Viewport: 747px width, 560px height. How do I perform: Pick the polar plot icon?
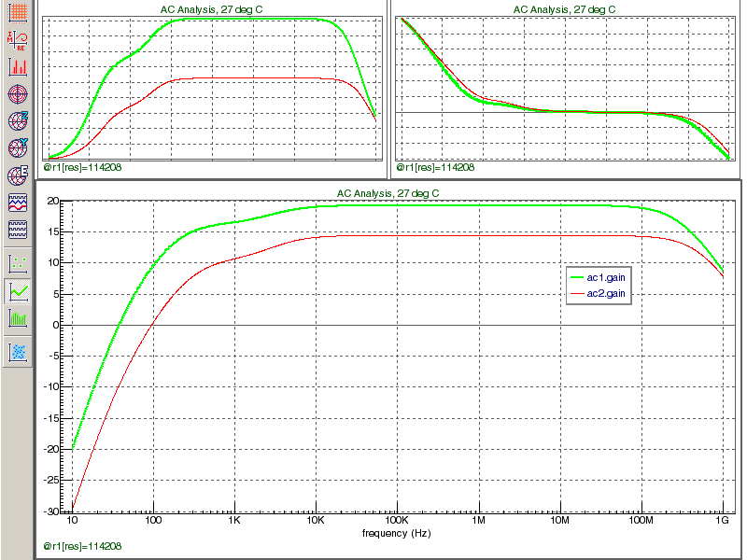[x=18, y=94]
